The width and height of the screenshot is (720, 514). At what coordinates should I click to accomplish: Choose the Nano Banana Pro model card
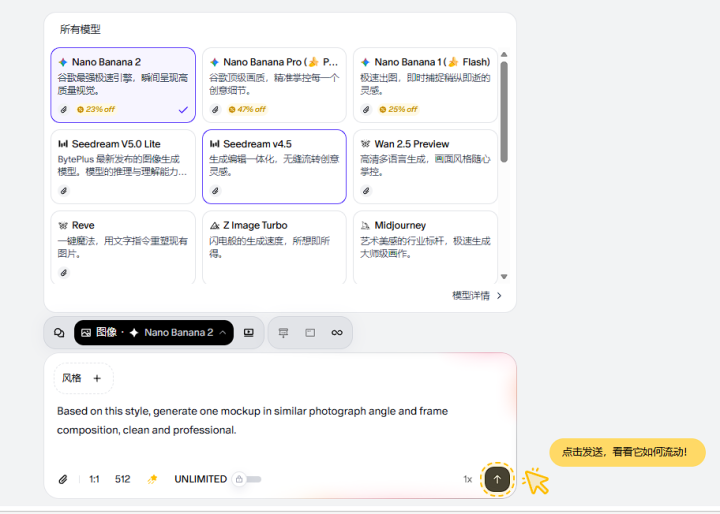[274, 85]
